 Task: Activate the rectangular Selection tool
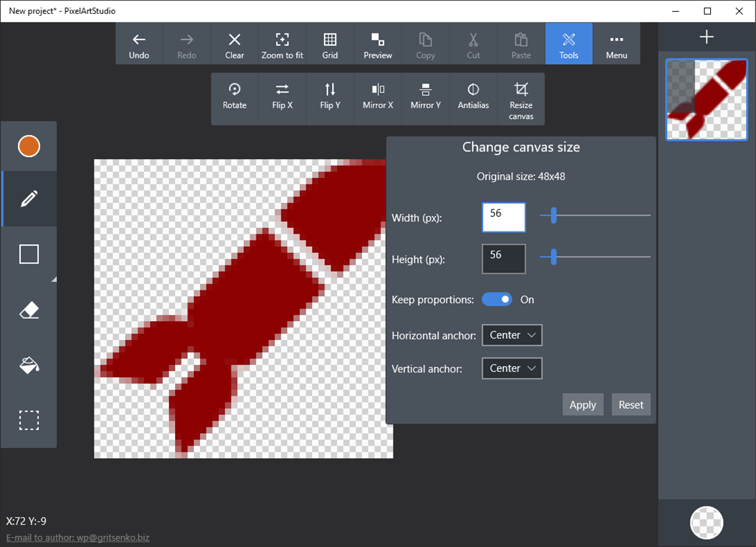[x=28, y=420]
